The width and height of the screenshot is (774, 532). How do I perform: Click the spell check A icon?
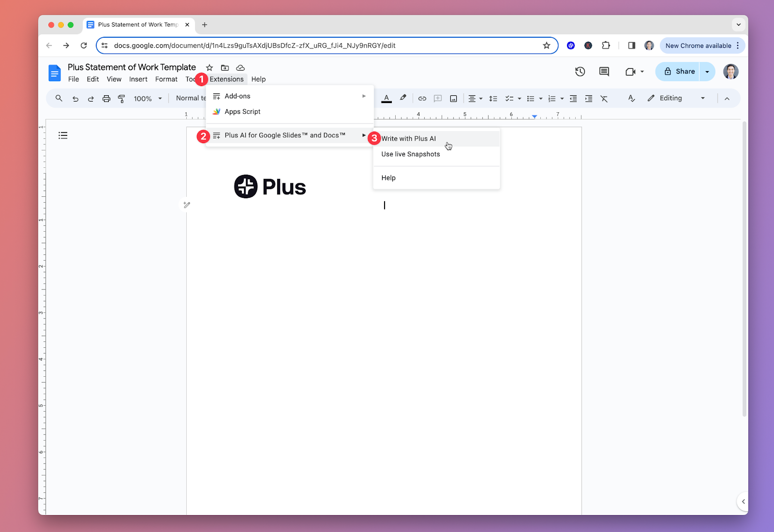pyautogui.click(x=631, y=99)
